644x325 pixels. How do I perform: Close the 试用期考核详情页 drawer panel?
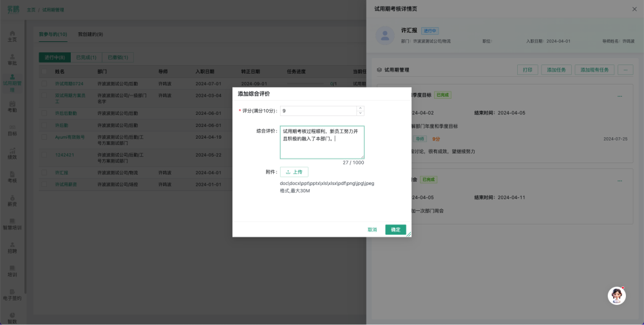click(634, 9)
